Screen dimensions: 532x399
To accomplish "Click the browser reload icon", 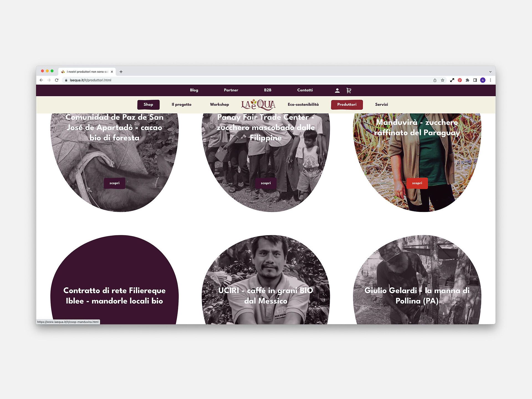I will click(x=57, y=80).
